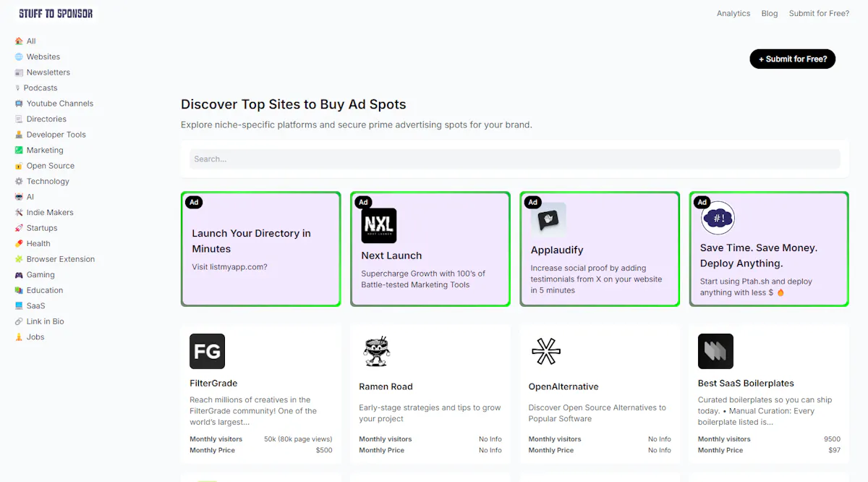
Task: Click the Ad badge on Applaudify card
Action: pos(533,203)
